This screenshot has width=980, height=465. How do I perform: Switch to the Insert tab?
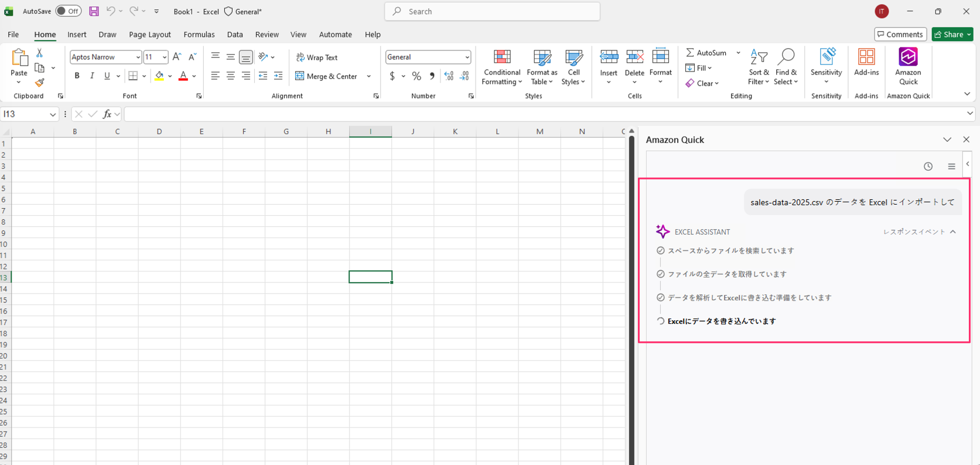pyautogui.click(x=77, y=35)
